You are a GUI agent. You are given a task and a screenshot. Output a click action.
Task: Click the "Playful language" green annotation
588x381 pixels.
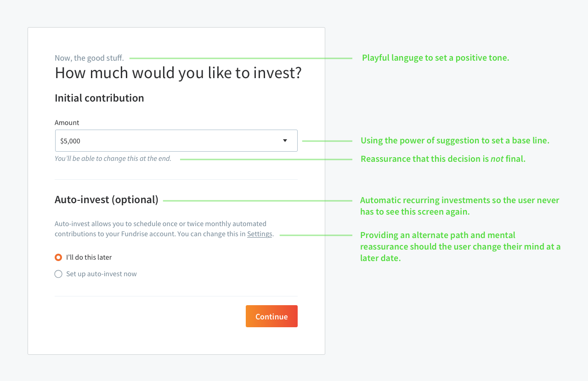pos(435,58)
